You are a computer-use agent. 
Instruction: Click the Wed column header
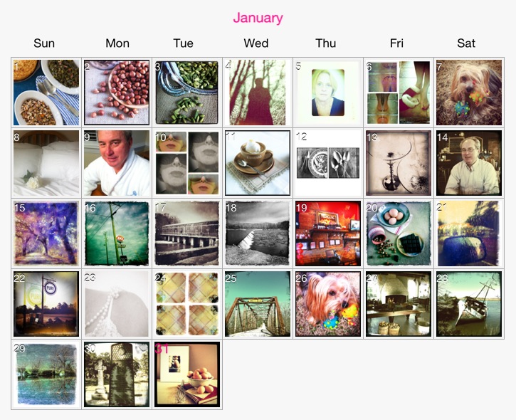point(256,43)
